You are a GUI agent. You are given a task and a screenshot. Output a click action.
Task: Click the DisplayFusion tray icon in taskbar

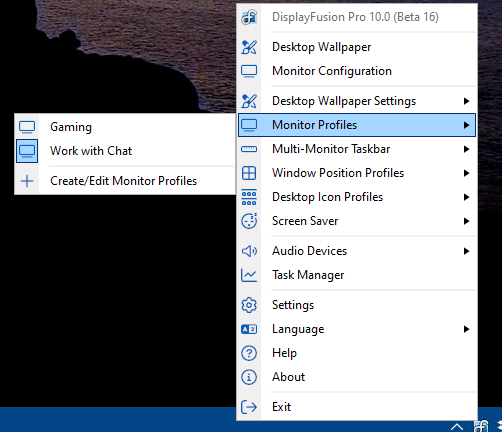coord(481,426)
